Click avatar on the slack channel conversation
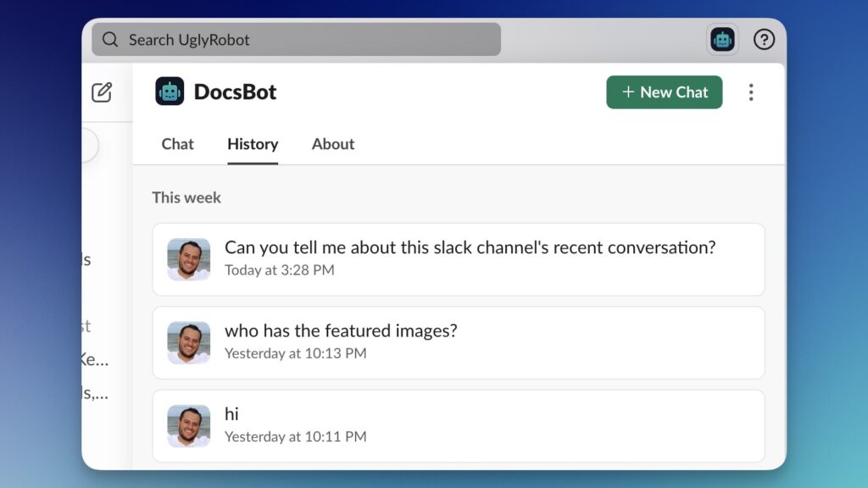 tap(189, 259)
